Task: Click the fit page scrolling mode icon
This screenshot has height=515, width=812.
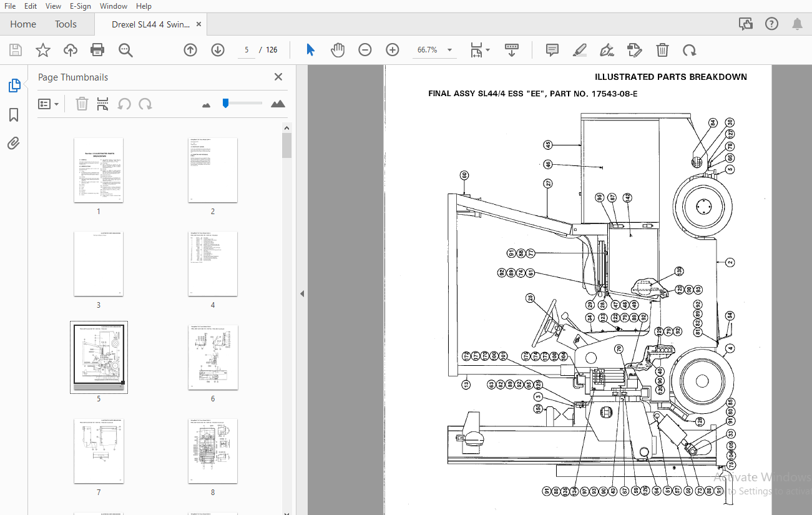Action: click(x=476, y=50)
